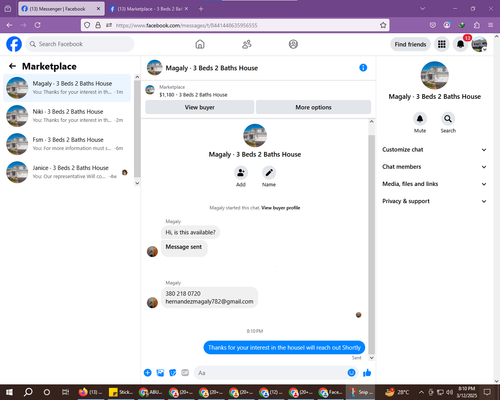500x400 pixels.
Task: Expand Chat members section
Action: [x=434, y=167]
